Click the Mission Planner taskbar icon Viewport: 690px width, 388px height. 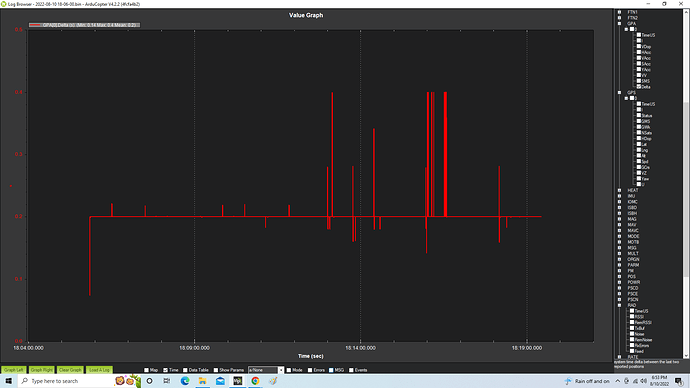[238, 381]
